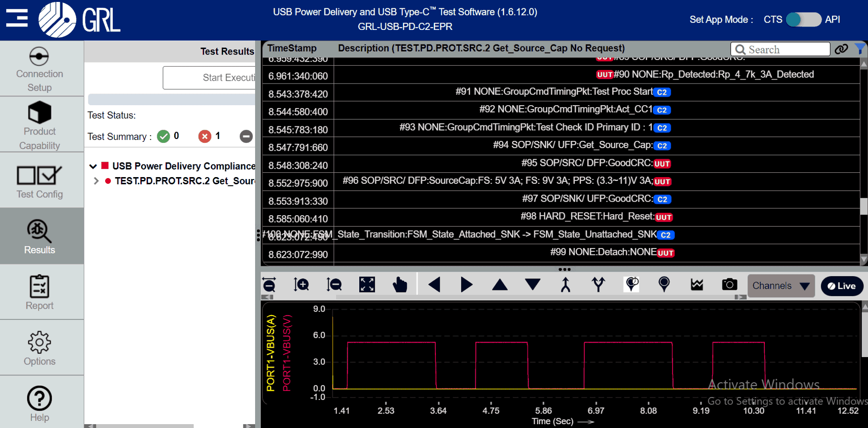Viewport: 868px width, 428px height.
Task: Click the log table vertical scrollbar thumb
Action: (864, 206)
